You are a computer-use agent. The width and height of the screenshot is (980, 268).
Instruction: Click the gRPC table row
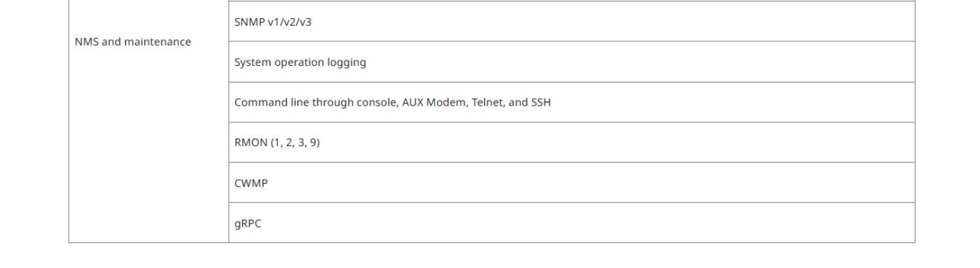(572, 223)
